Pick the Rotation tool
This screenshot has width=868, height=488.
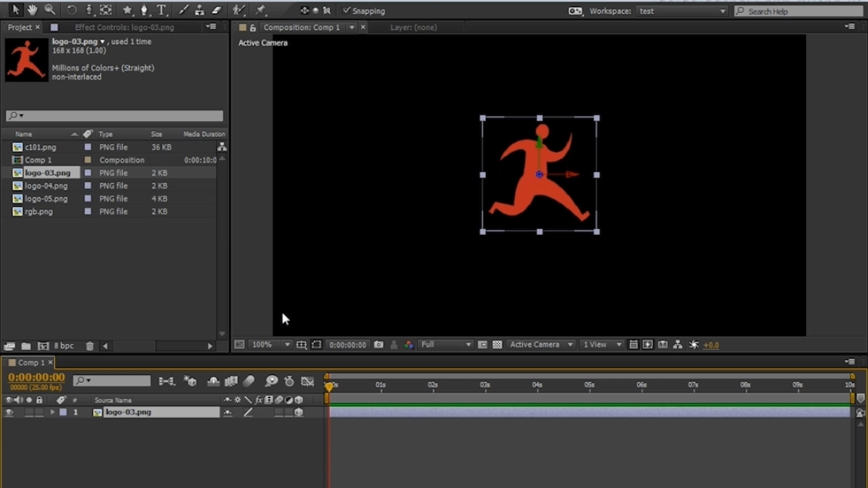click(x=72, y=10)
